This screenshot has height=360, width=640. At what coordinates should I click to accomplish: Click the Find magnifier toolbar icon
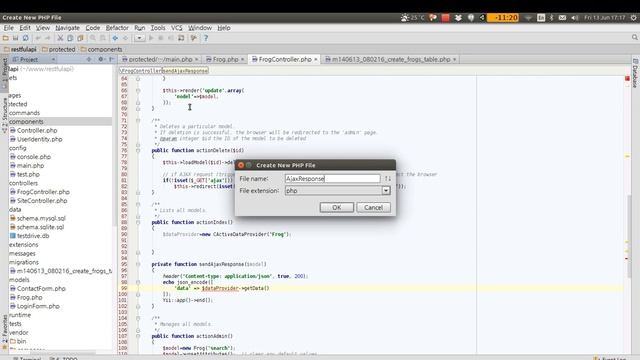click(93, 38)
